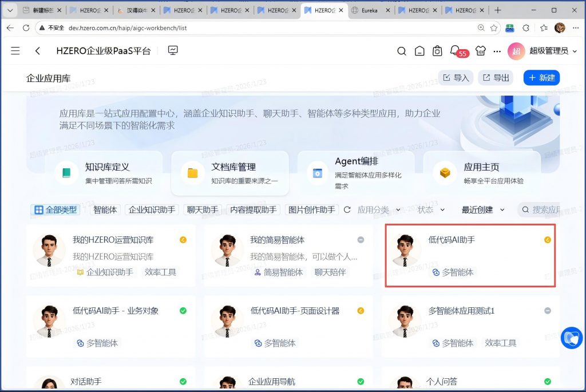
Task: Click the refresh icon beside 图片创作助手
Action: point(347,210)
